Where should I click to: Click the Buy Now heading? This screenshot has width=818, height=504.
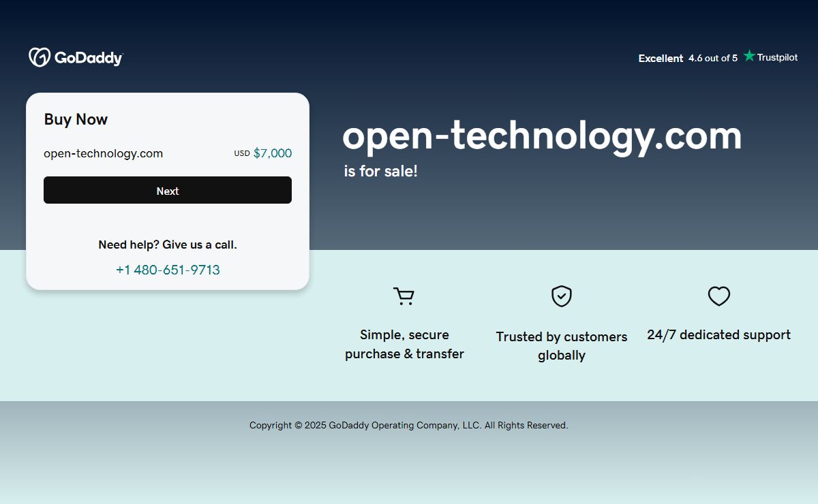pos(76,119)
